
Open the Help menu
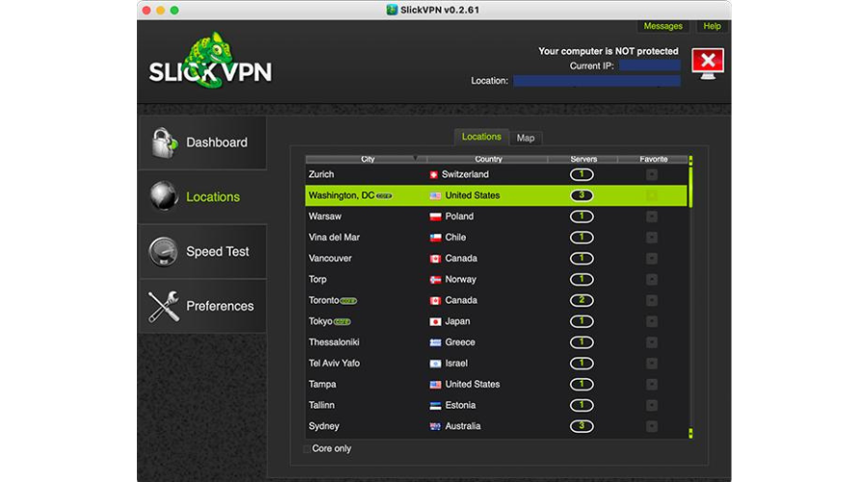712,26
